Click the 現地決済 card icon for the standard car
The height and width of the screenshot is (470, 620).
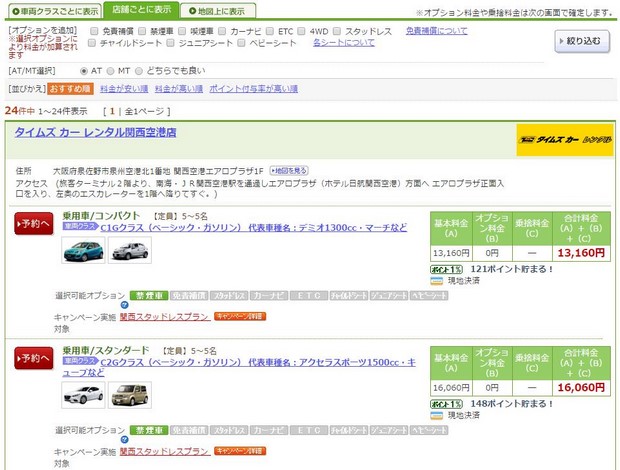[x=437, y=415]
